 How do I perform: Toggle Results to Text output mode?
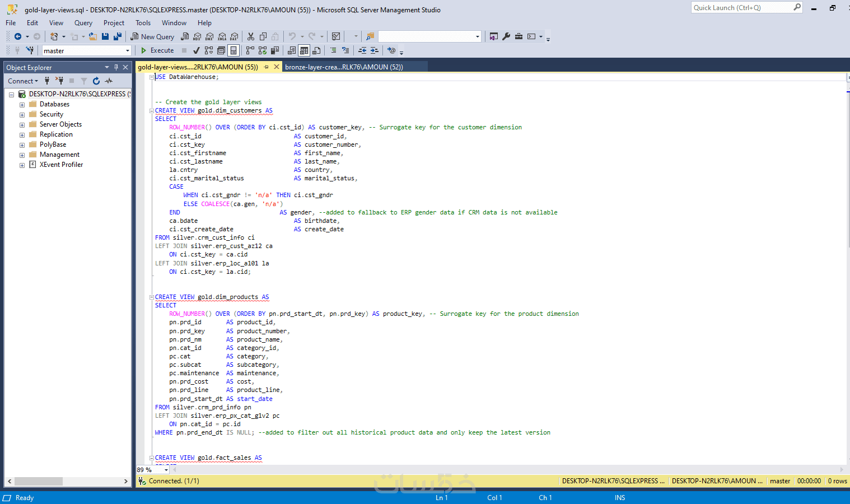point(292,50)
